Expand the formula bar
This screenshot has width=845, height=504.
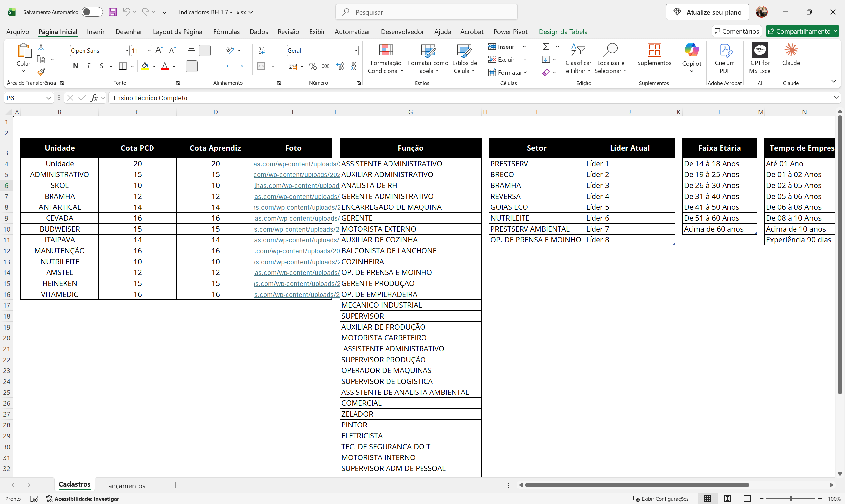coord(836,98)
